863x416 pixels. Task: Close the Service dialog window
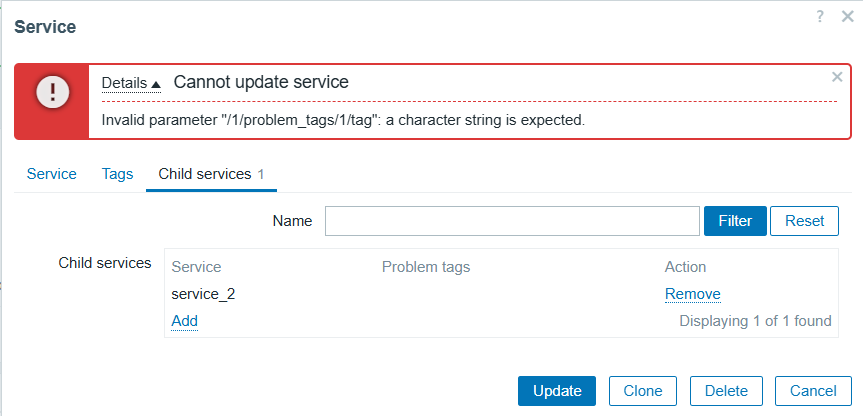click(848, 17)
